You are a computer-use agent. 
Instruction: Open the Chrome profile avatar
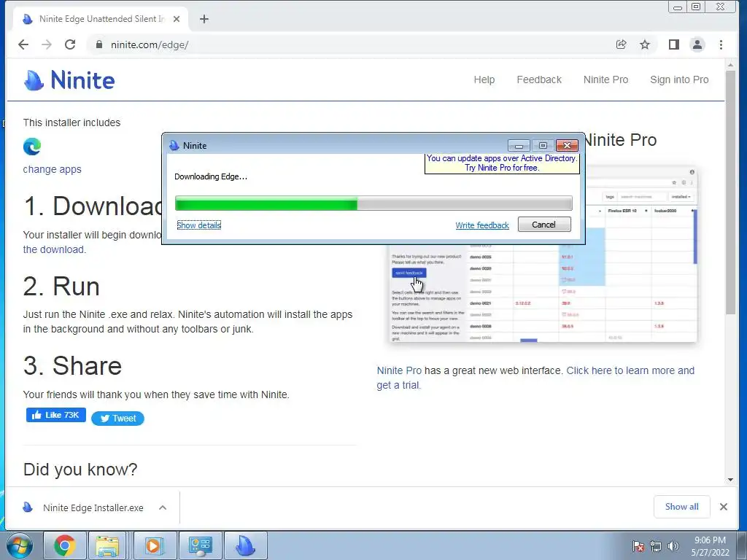pos(697,44)
